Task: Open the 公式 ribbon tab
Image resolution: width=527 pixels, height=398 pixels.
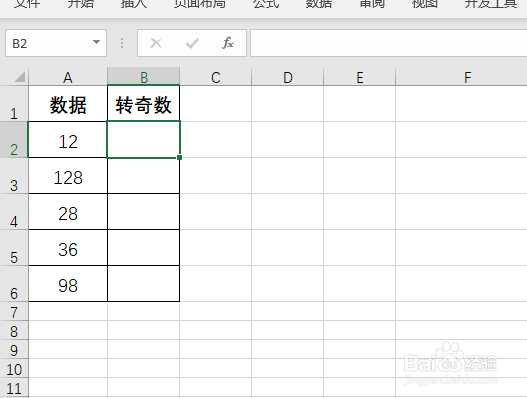Action: click(x=266, y=4)
